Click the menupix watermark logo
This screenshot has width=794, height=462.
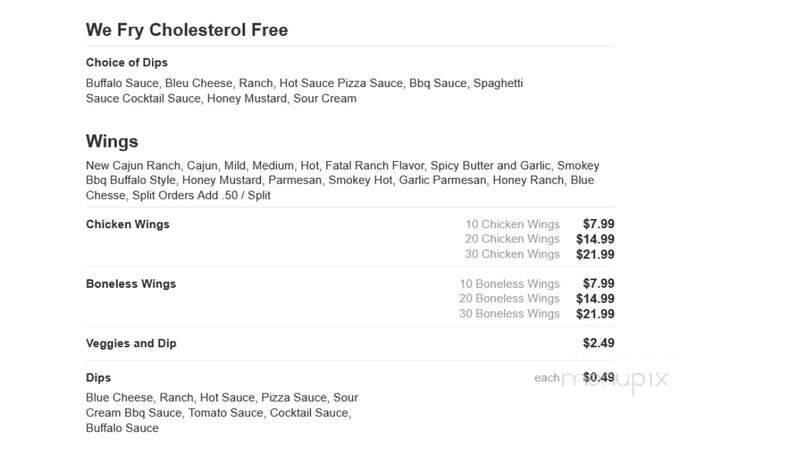[615, 380]
